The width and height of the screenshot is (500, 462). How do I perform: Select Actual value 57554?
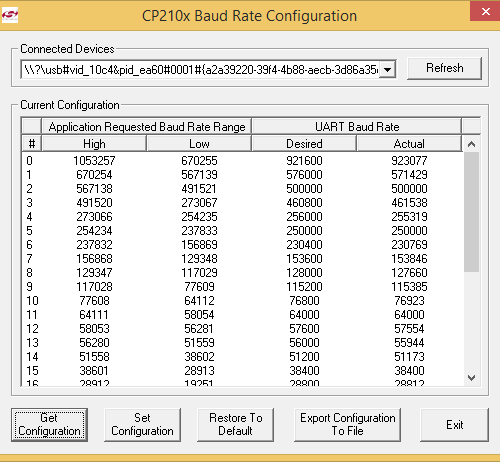[409, 329]
